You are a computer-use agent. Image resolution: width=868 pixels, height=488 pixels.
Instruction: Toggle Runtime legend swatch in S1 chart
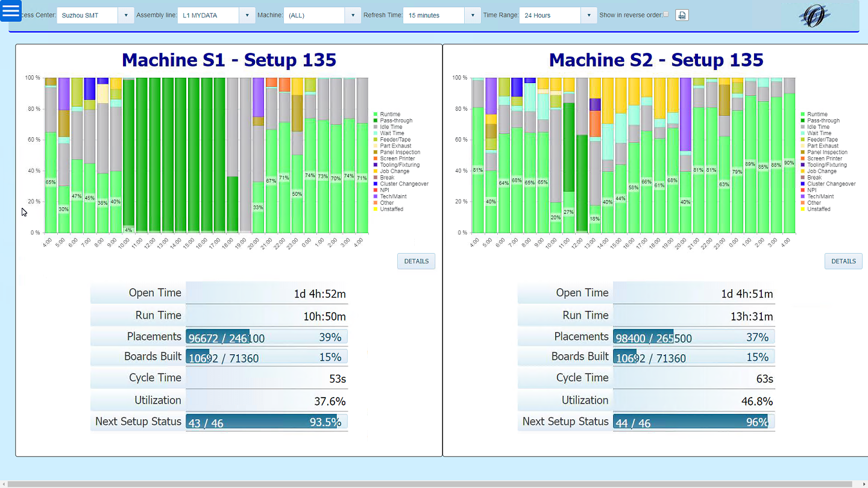[376, 114]
